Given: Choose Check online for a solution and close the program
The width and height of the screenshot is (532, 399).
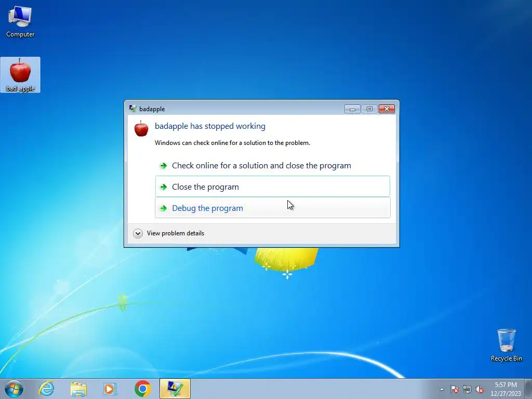Looking at the screenshot, I should [272, 166].
